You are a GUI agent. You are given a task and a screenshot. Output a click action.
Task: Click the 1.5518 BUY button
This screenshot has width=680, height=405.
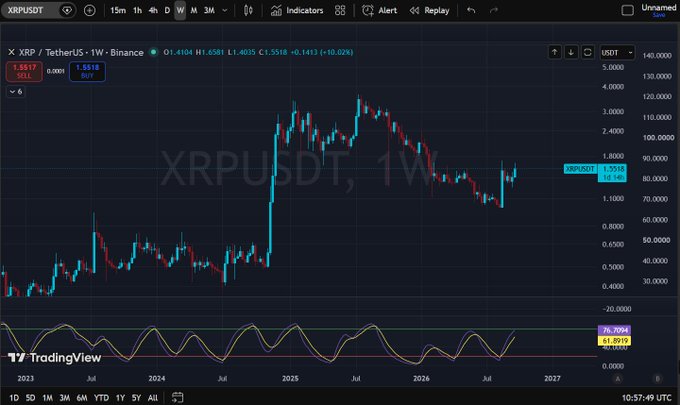(x=87, y=71)
